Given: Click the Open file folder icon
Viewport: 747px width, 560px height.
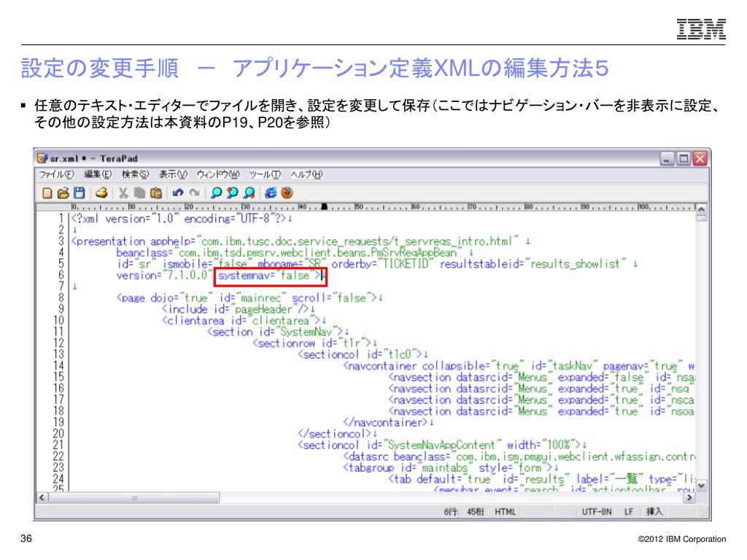Looking at the screenshot, I should point(63,192).
